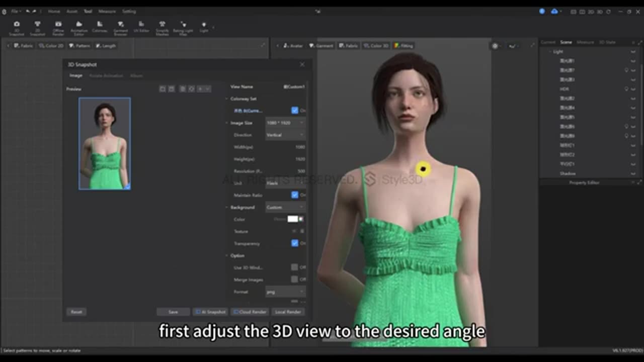644x362 pixels.
Task: Click the Pattern button in 2D window
Action: 79,46
